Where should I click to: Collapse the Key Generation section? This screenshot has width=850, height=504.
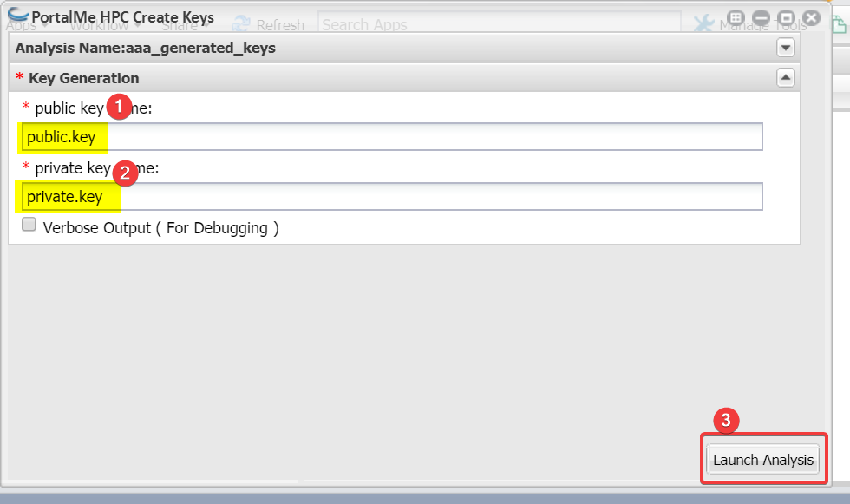click(786, 78)
